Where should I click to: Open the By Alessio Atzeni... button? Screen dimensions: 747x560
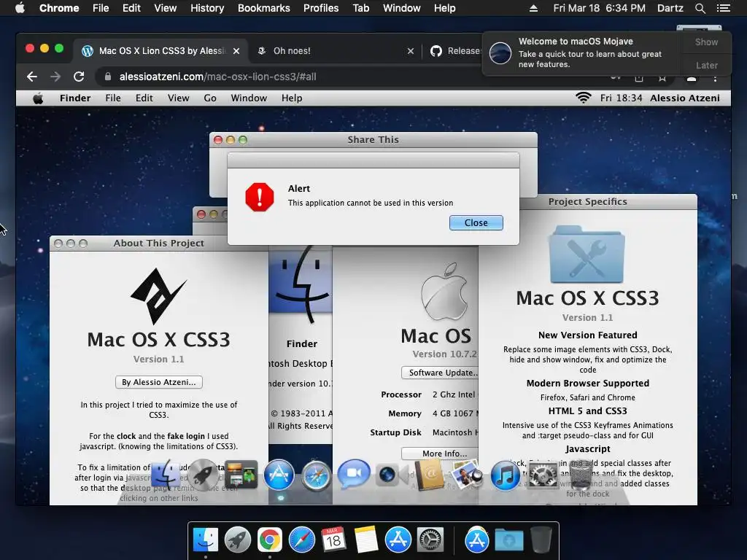(x=158, y=382)
